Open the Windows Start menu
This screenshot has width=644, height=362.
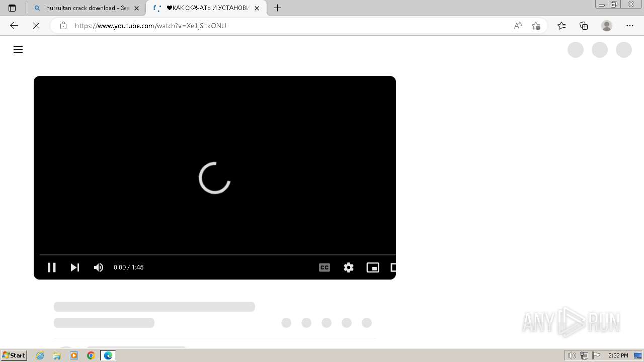(x=14, y=355)
